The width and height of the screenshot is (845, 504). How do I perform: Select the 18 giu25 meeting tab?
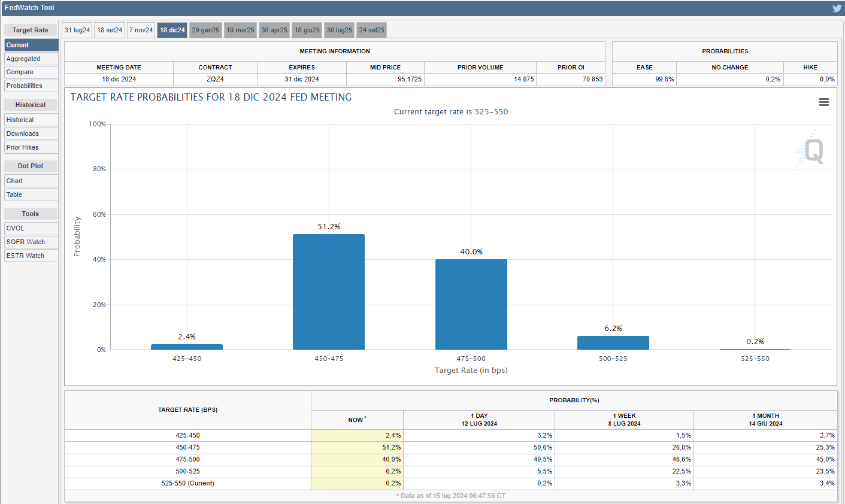[307, 30]
